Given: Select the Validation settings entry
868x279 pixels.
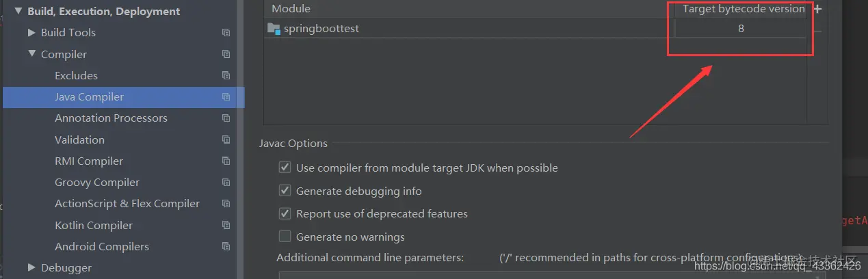Looking at the screenshot, I should [x=79, y=139].
